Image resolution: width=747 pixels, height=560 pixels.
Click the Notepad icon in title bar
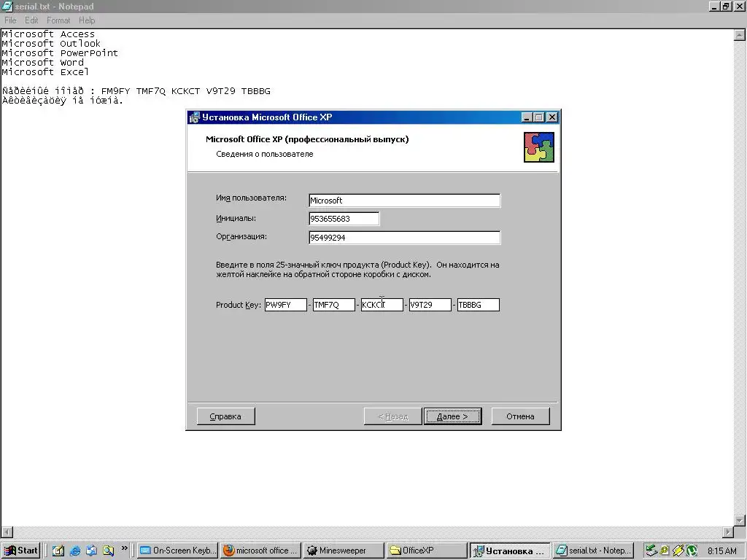(x=7, y=7)
